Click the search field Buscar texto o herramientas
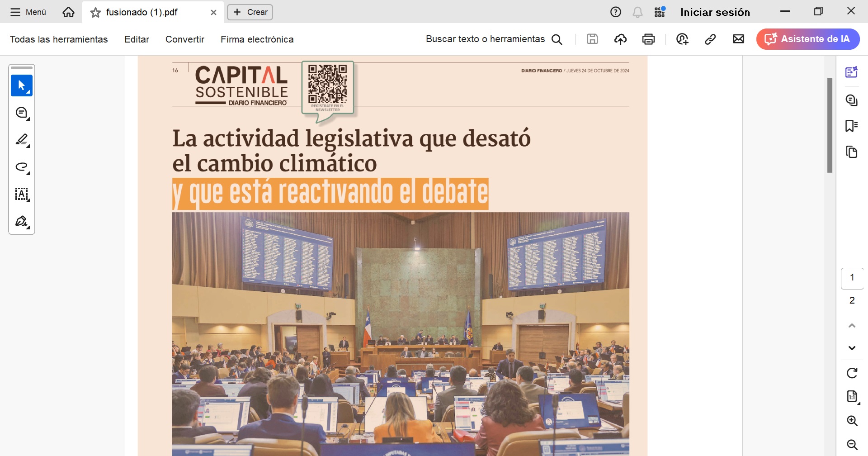Viewport: 868px width, 456px height. pos(485,39)
